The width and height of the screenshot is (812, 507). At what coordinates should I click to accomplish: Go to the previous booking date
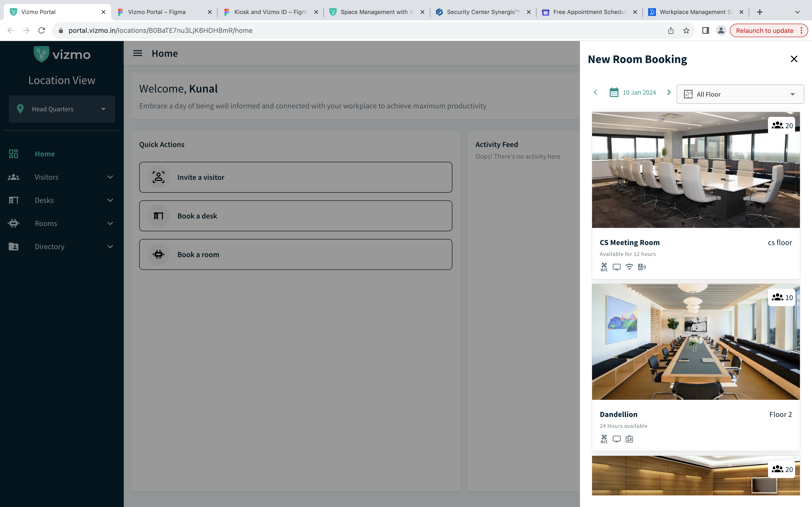click(x=595, y=92)
